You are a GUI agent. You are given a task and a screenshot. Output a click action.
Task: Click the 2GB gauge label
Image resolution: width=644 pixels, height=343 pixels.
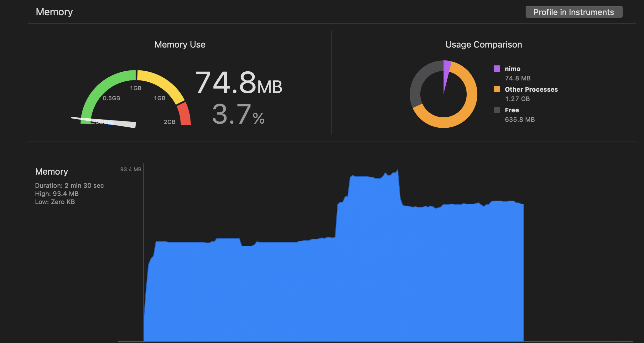pos(169,122)
